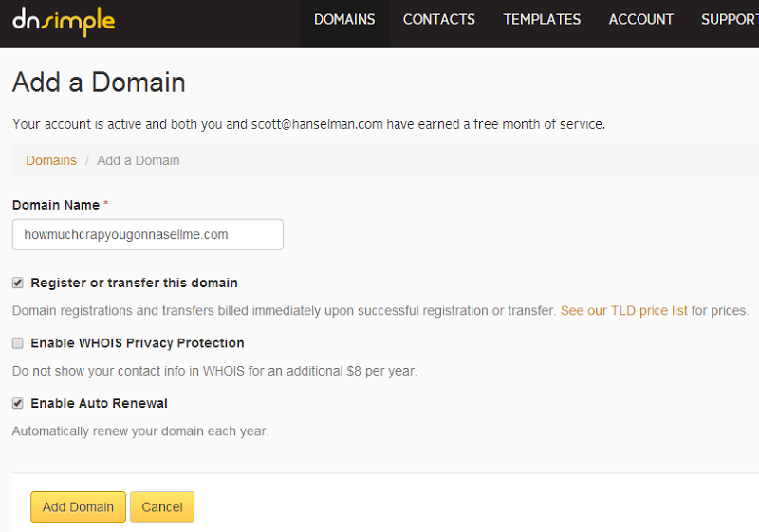The width and height of the screenshot is (759, 532).
Task: Focus the Domain Name input field
Action: tap(148, 234)
